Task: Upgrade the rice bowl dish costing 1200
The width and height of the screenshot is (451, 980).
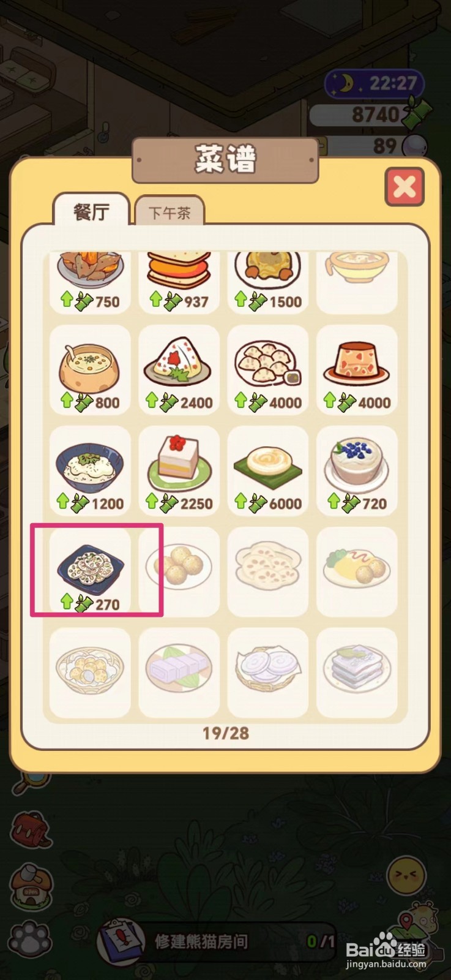Action: [91, 470]
